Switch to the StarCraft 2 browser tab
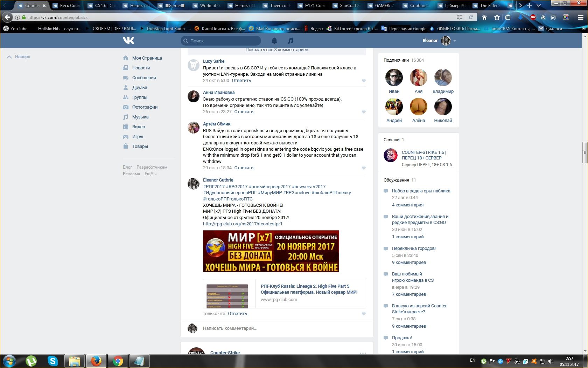 (x=346, y=5)
